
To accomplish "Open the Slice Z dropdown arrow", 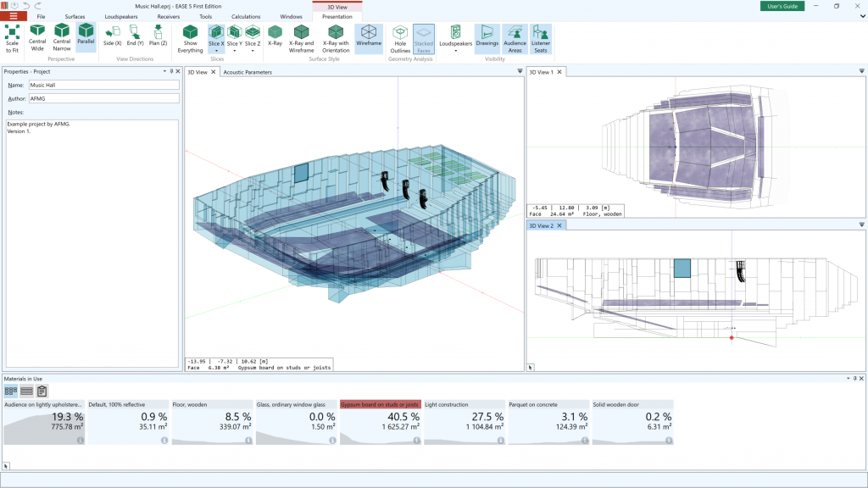I will click(x=253, y=51).
